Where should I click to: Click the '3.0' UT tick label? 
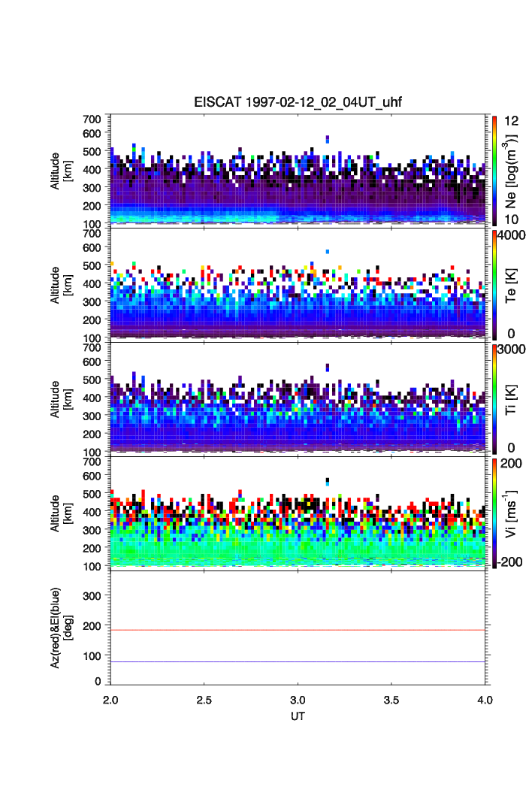point(298,700)
